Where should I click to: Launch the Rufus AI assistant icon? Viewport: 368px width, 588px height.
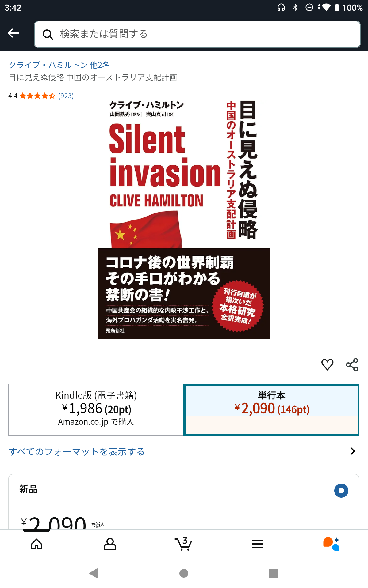click(331, 544)
